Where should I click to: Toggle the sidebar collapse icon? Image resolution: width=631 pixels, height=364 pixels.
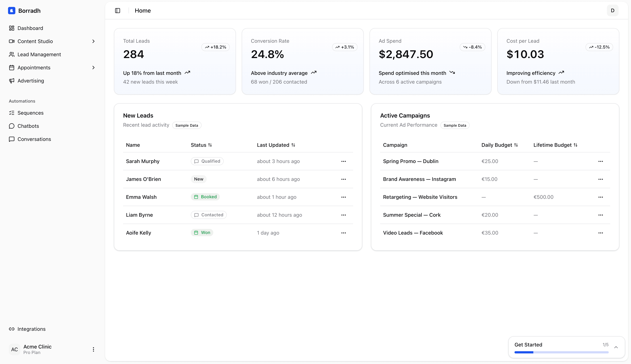[x=117, y=11]
